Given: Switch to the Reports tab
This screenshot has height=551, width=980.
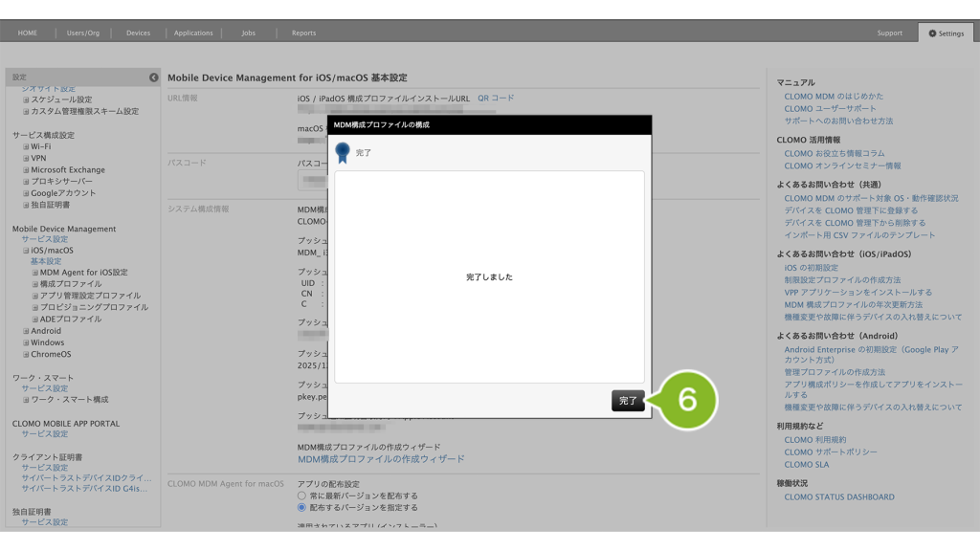Looking at the screenshot, I should [303, 33].
